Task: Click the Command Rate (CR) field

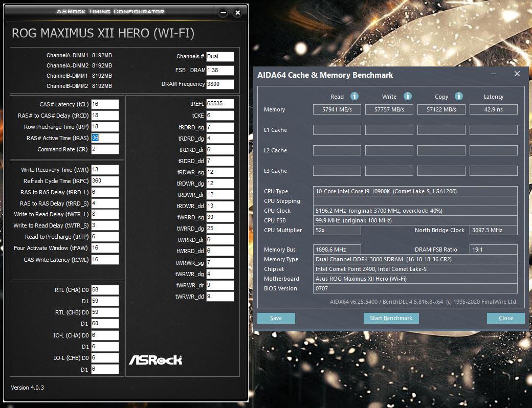Action: [x=105, y=149]
